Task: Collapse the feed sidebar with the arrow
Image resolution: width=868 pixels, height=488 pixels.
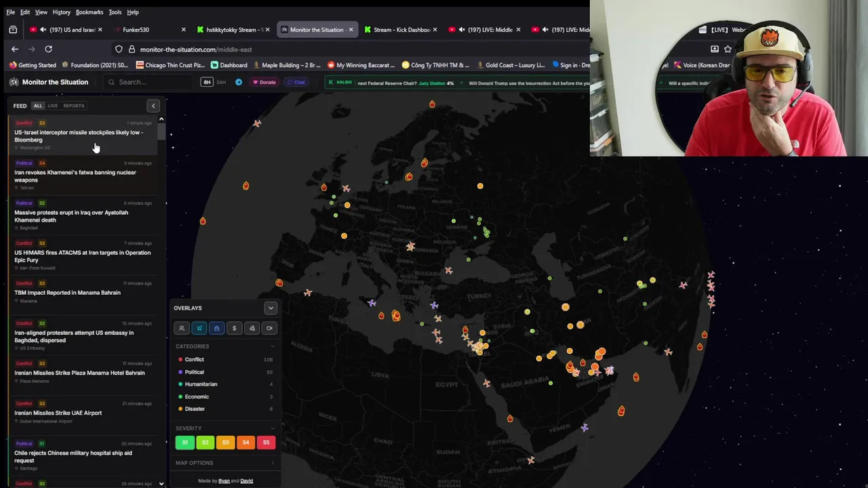Action: [153, 106]
